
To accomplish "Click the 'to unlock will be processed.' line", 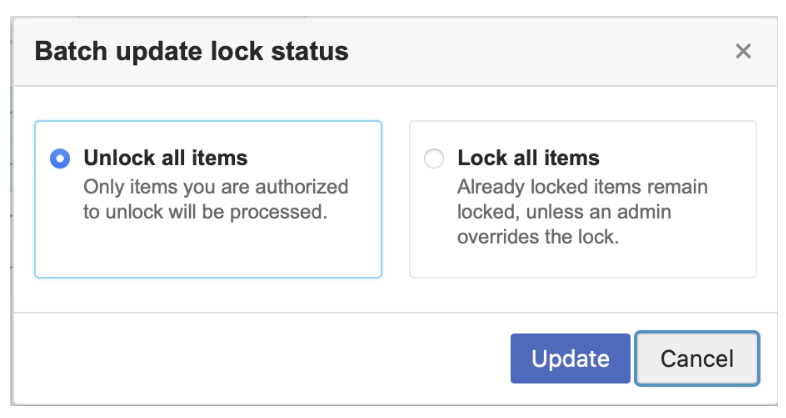I will (205, 212).
